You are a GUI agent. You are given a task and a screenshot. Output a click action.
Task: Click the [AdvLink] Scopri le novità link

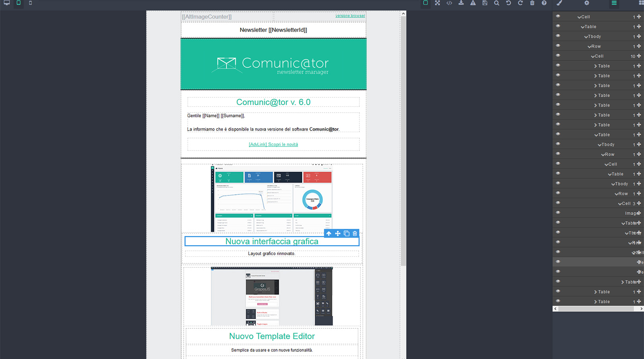point(273,144)
